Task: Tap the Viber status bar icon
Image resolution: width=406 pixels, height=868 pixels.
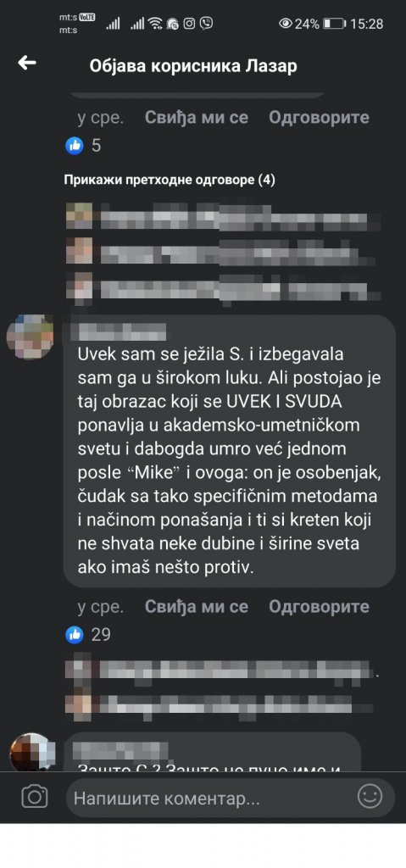Action: click(x=207, y=23)
